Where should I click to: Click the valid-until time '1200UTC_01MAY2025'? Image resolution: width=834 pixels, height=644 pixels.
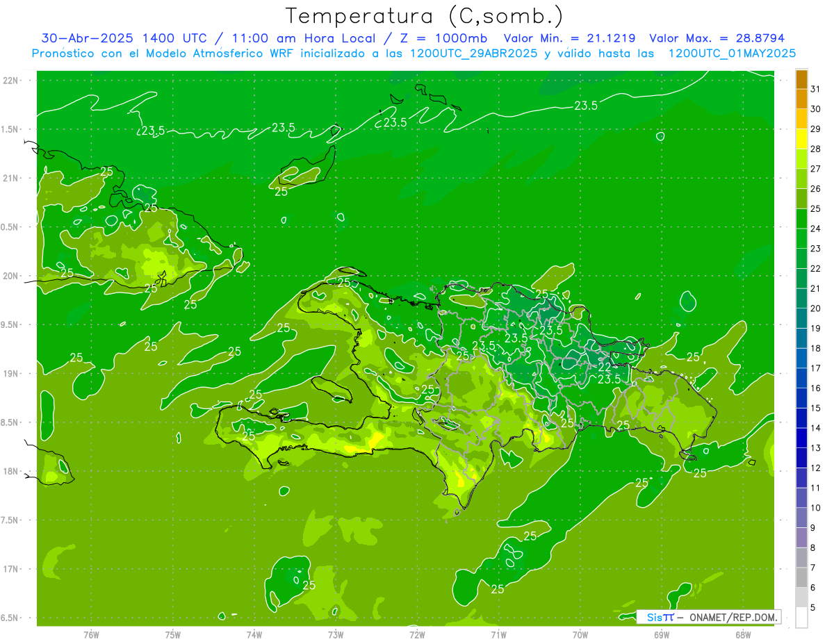tap(732, 53)
